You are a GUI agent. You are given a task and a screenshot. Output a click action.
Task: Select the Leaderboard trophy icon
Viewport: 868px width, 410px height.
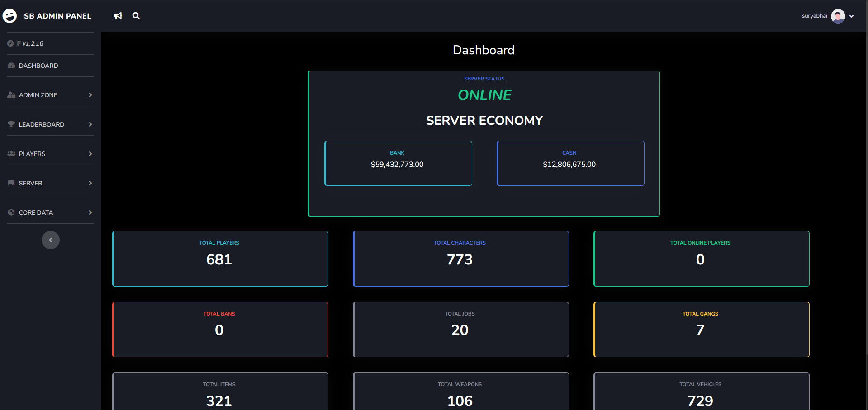click(x=10, y=124)
